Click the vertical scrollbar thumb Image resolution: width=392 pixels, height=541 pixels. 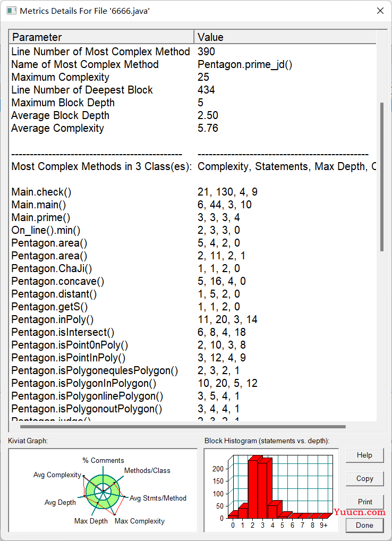[382, 176]
